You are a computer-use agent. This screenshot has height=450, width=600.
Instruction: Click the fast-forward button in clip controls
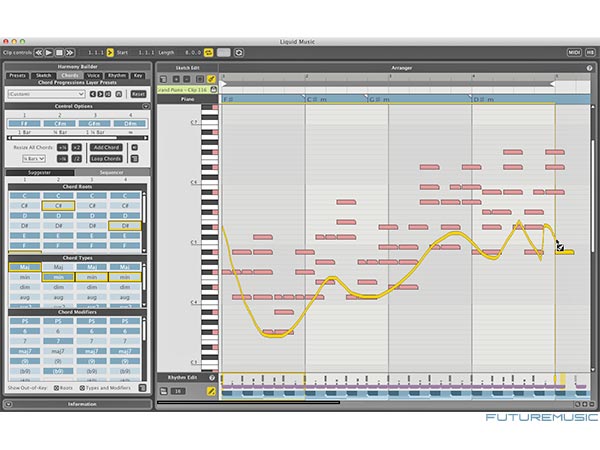pos(69,53)
